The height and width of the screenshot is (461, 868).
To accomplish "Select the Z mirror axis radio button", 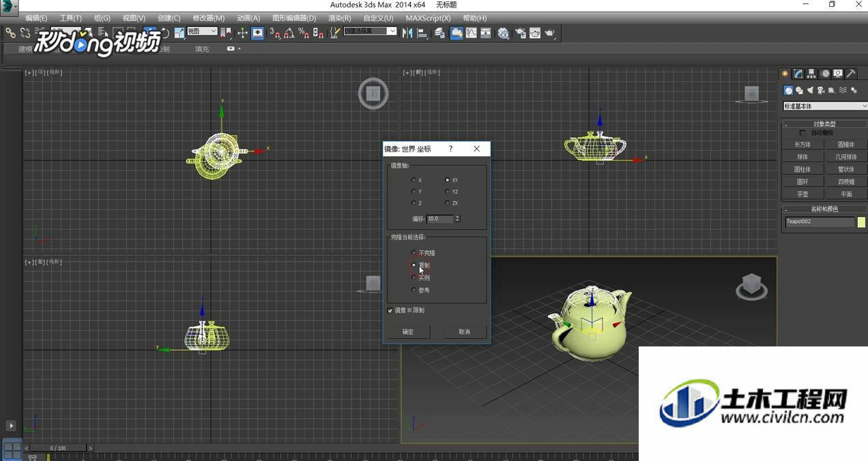I will coord(414,203).
